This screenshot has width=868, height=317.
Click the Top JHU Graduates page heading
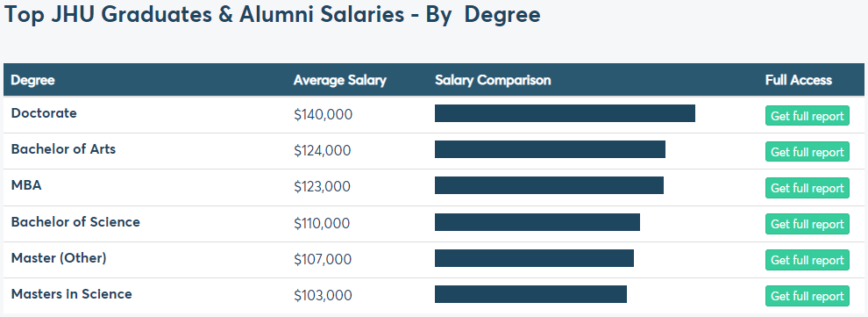[x=273, y=15]
